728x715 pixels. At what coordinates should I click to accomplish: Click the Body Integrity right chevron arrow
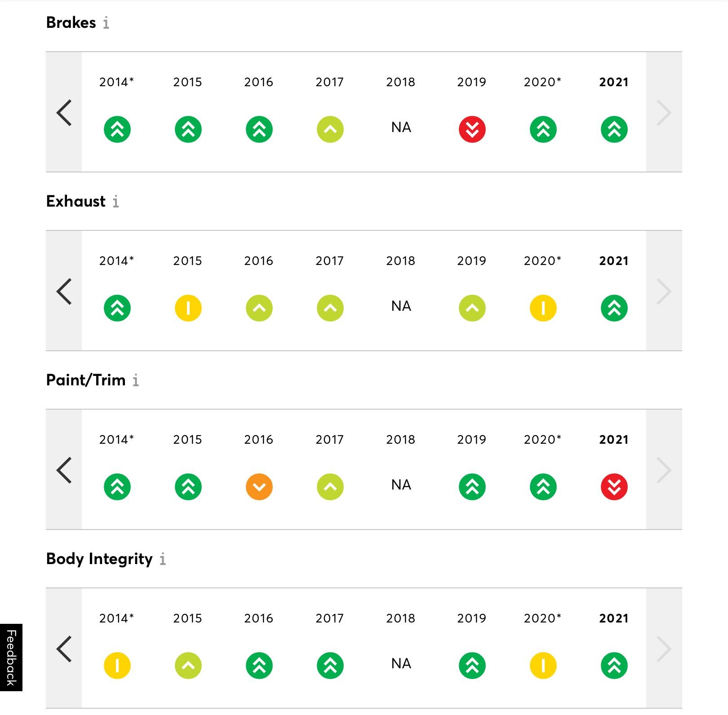(x=664, y=649)
